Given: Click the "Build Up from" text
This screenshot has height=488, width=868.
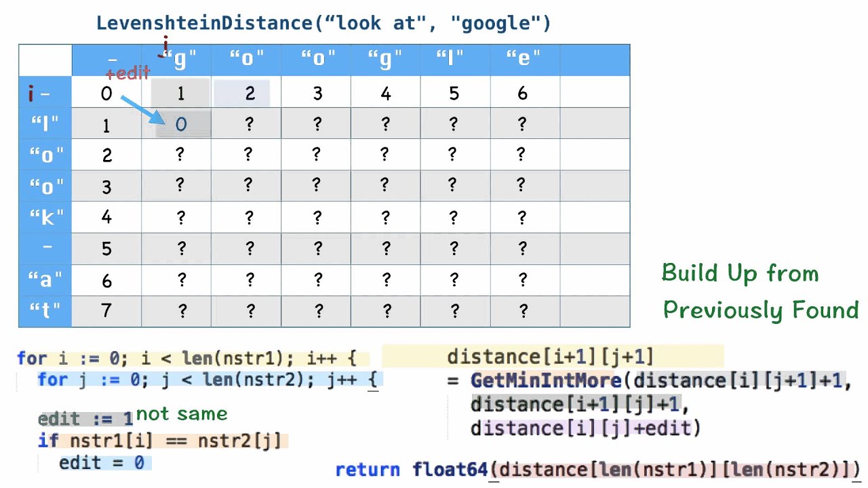Looking at the screenshot, I should coord(741,273).
